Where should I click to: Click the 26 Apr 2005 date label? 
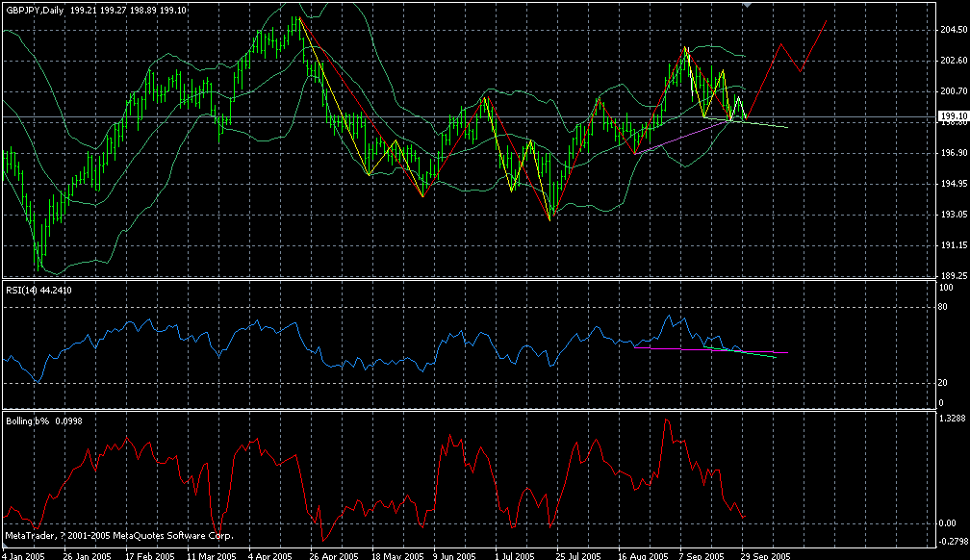click(335, 555)
